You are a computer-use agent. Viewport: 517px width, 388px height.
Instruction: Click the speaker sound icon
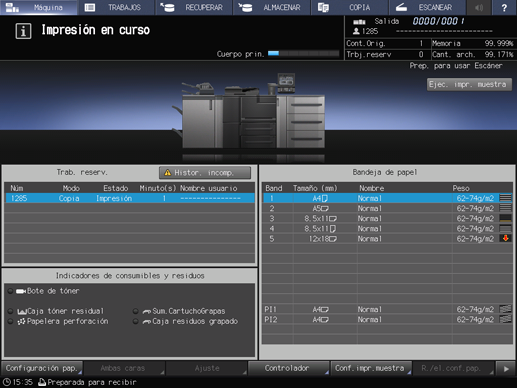479,7
